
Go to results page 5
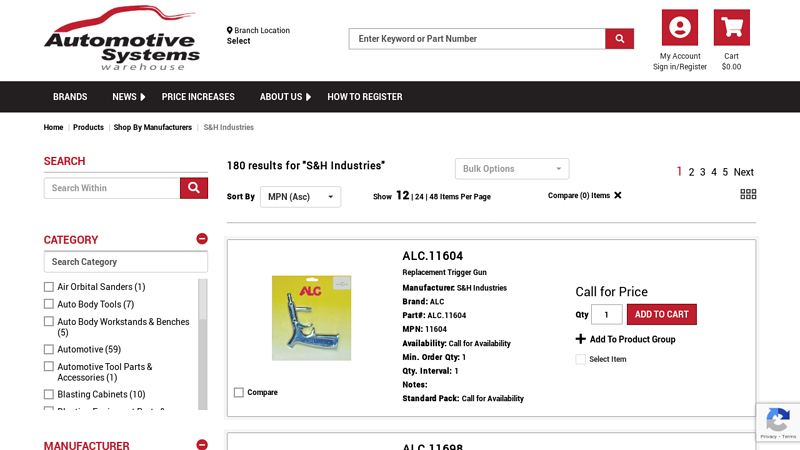(725, 172)
